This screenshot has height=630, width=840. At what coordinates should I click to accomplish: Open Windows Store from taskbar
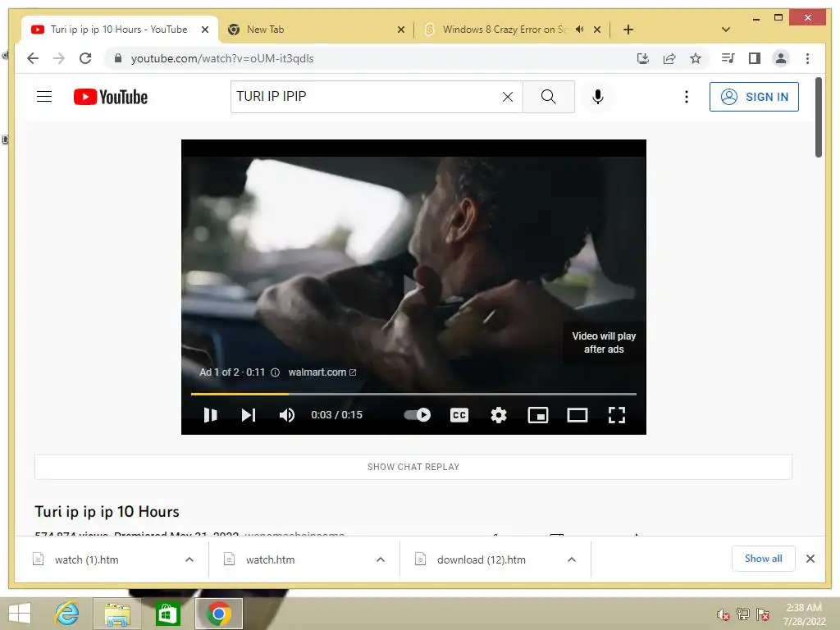pyautogui.click(x=167, y=614)
